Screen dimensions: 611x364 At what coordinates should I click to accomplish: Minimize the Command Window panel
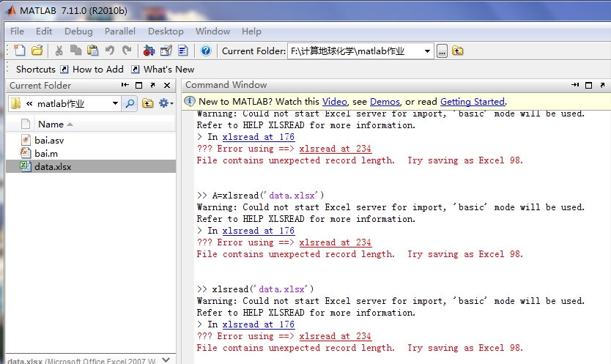(575, 84)
